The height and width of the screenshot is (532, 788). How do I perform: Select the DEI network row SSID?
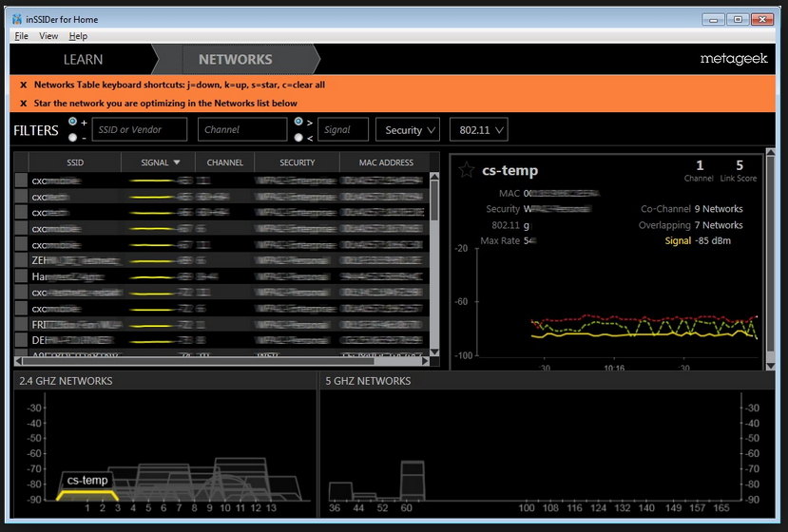[73, 340]
